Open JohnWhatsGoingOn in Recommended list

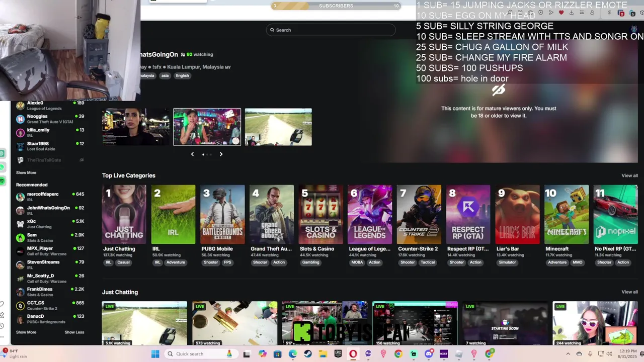click(x=49, y=210)
